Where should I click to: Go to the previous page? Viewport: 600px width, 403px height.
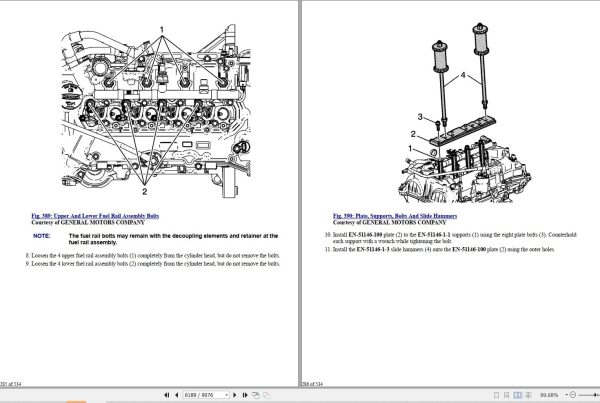176,395
